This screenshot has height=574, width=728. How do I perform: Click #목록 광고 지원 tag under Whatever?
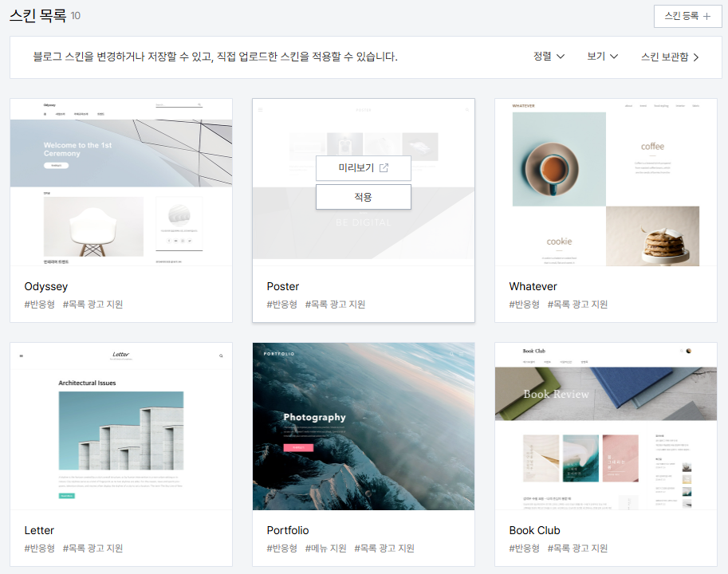pyautogui.click(x=577, y=305)
